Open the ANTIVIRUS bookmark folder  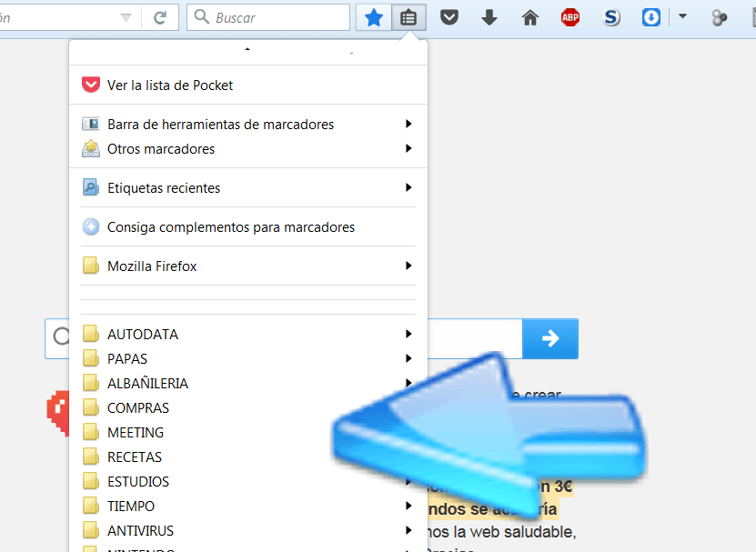248,530
